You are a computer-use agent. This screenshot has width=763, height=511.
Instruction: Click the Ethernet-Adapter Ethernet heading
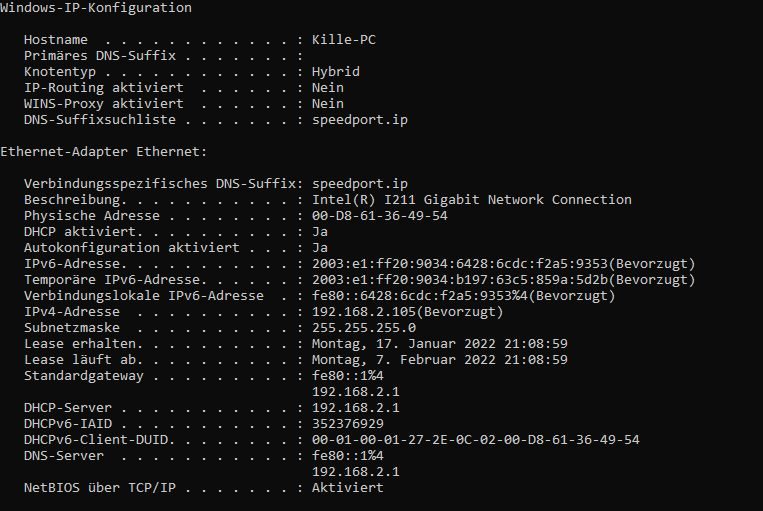[104, 151]
